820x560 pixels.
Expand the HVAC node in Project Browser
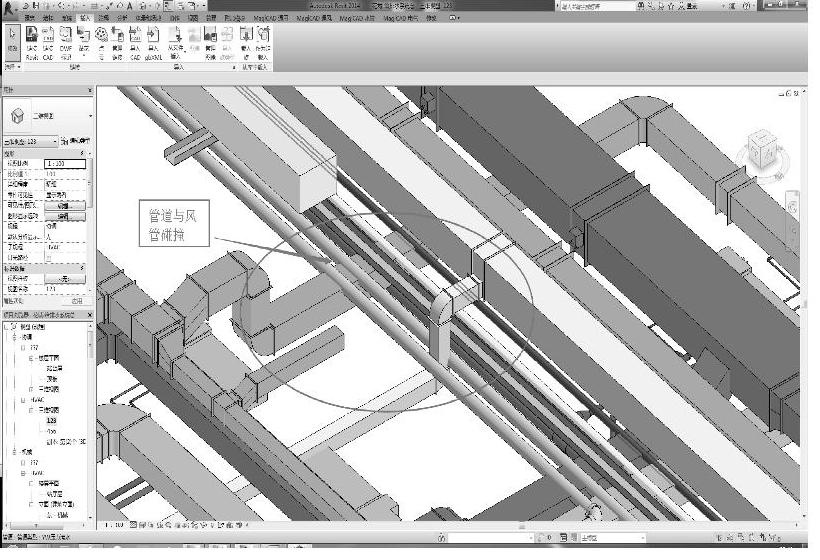(x=22, y=399)
